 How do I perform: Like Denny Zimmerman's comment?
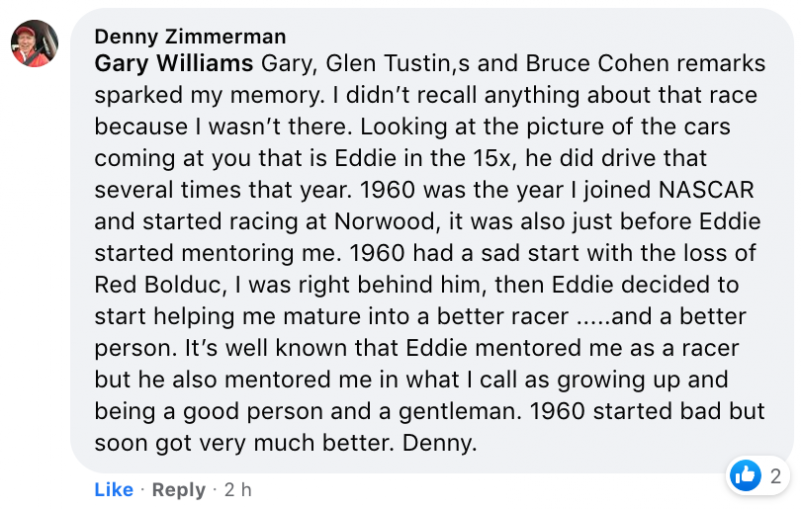click(113, 490)
